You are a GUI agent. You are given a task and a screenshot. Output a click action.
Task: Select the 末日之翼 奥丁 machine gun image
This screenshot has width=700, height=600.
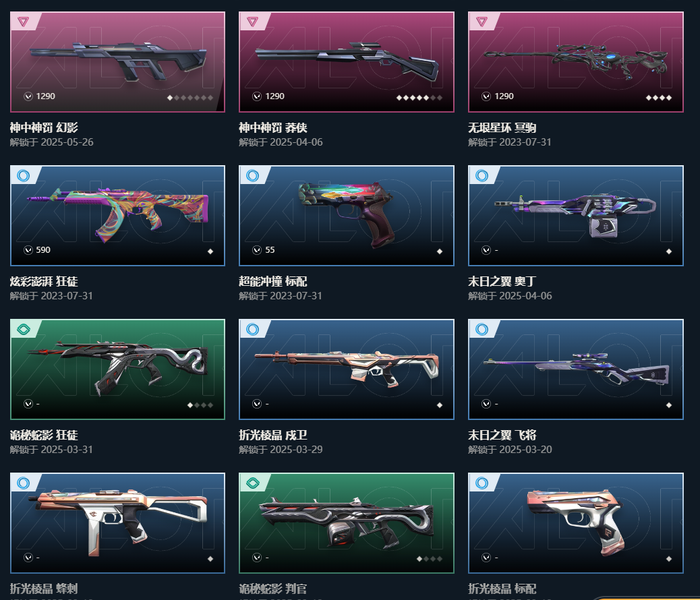(575, 216)
